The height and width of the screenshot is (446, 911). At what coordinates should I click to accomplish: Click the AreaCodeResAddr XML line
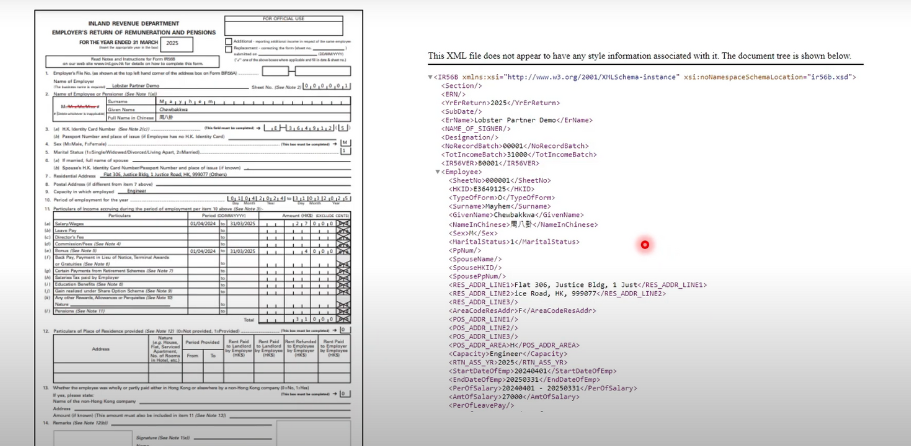pos(522,311)
